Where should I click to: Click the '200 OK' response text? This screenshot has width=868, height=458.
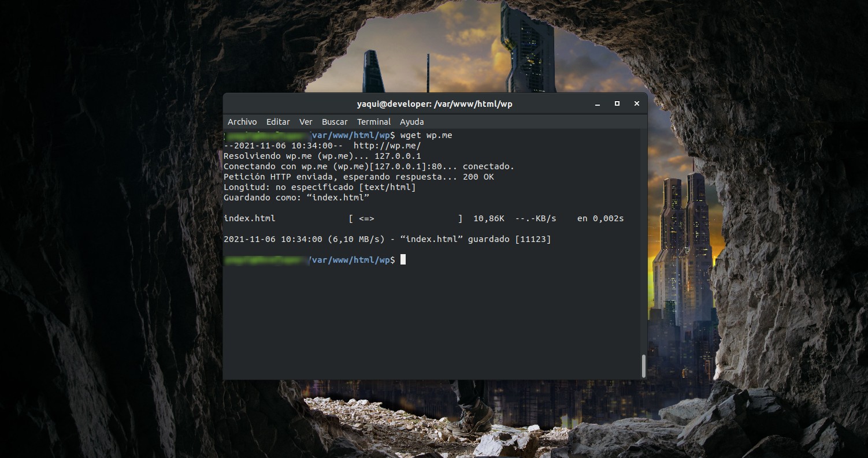click(478, 177)
